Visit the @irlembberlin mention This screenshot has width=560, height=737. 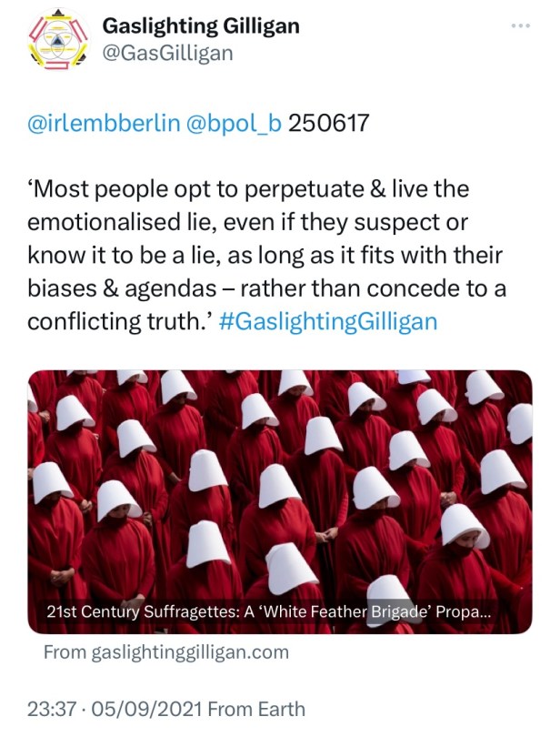pos(104,123)
